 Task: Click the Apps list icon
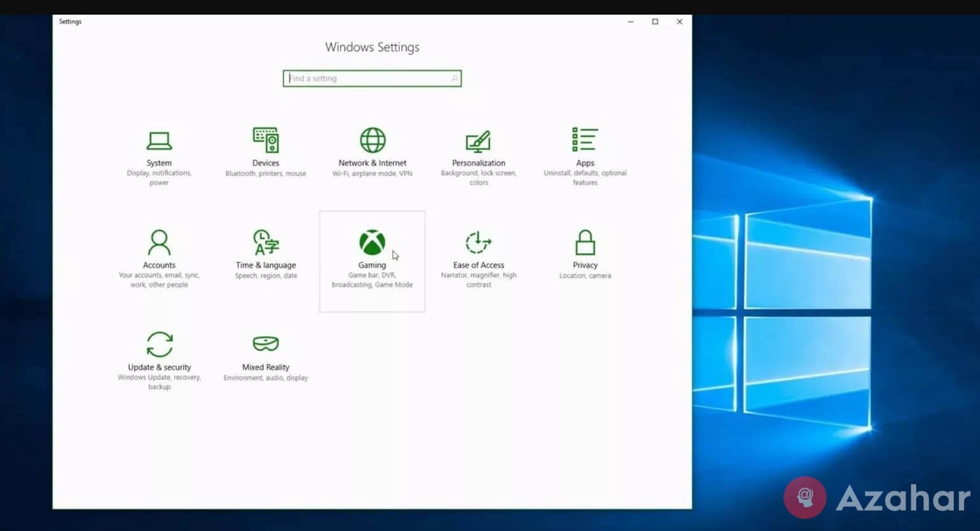tap(585, 140)
